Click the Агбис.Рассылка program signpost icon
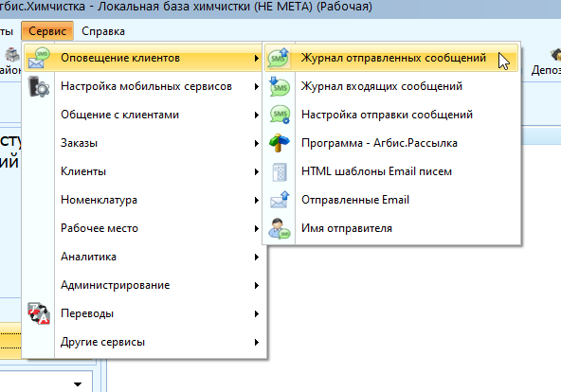The height and width of the screenshot is (392, 561). tap(279, 143)
